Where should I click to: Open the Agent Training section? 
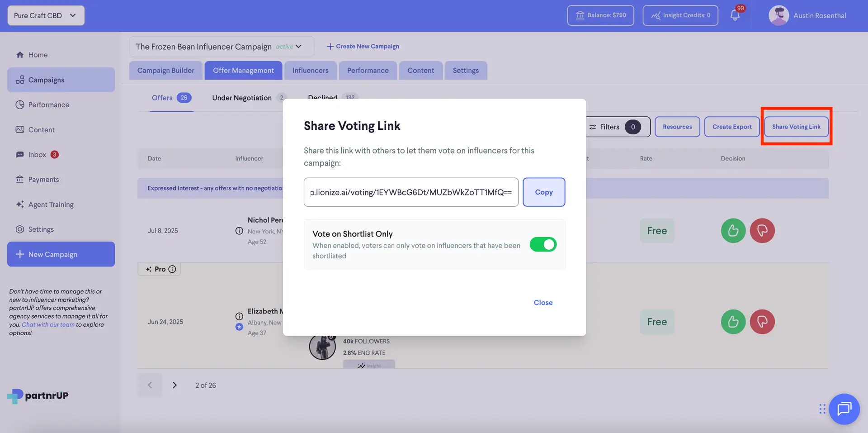click(50, 204)
